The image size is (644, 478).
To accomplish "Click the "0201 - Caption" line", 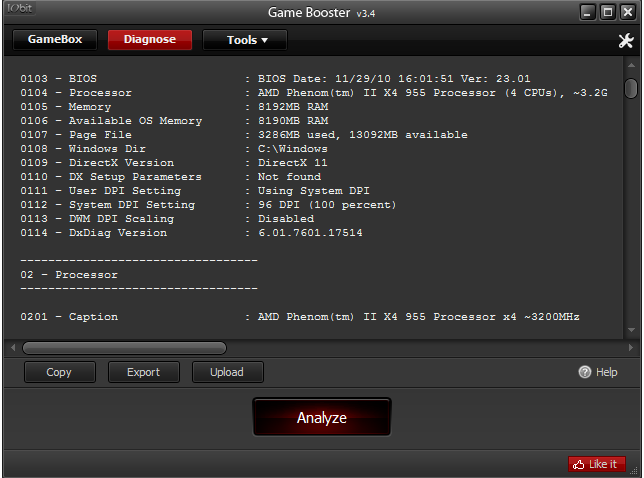I will pyautogui.click(x=300, y=317).
